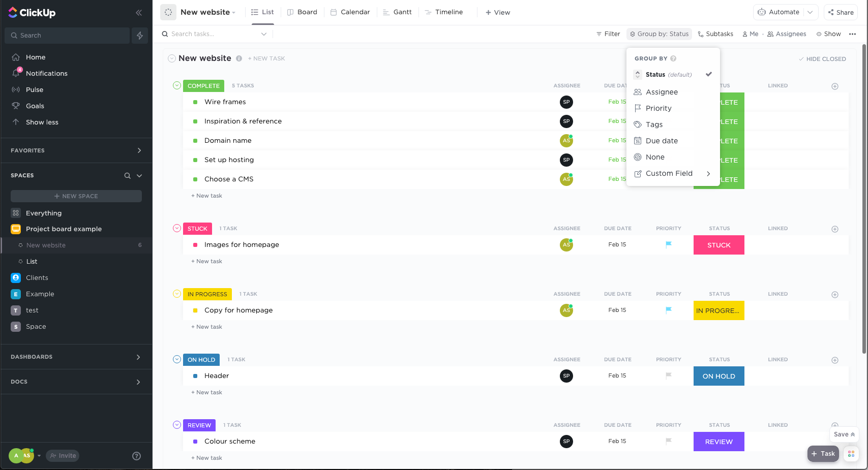Toggle Subtasks display
Screen dimensions: 868x470
(x=715, y=34)
